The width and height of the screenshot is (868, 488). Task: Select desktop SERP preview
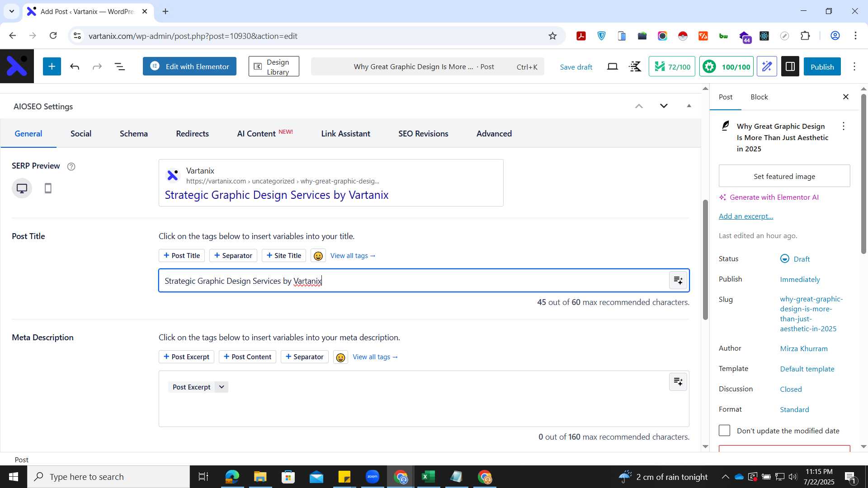click(22, 188)
